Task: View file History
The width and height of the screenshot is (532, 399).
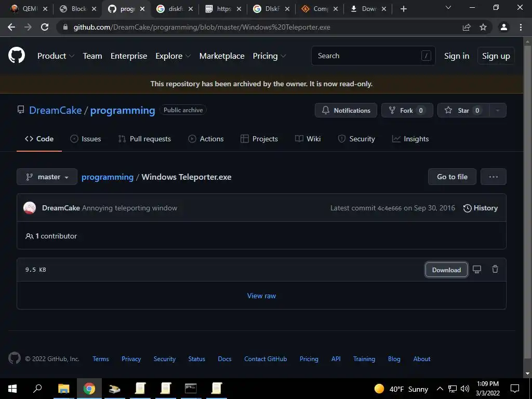Action: pos(481,208)
